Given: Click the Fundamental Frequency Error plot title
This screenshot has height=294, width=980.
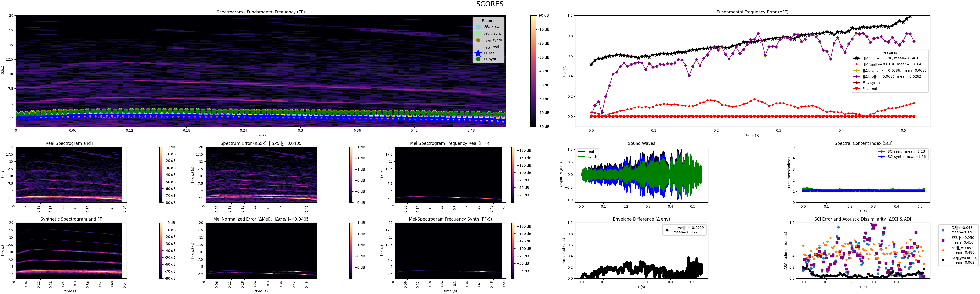Looking at the screenshot, I should click(752, 12).
